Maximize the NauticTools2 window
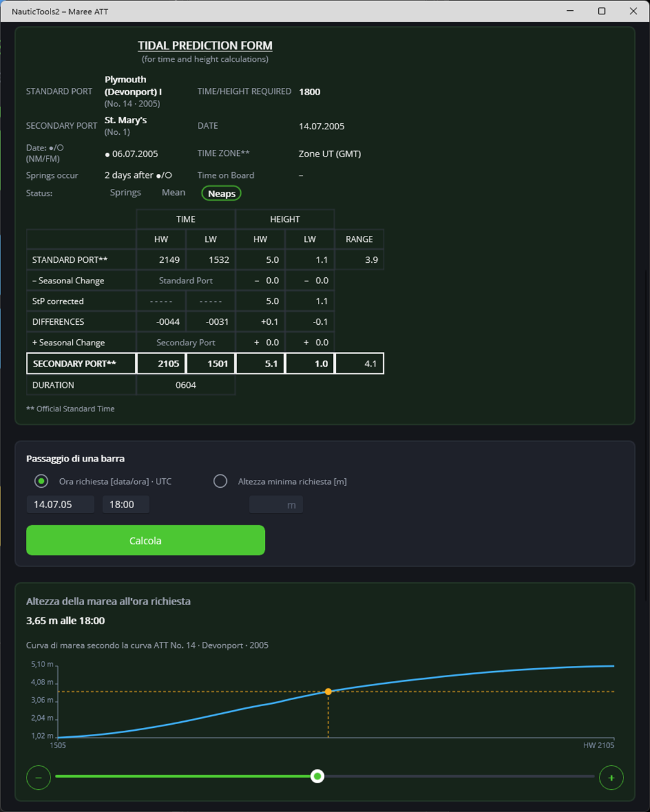This screenshot has width=650, height=812. 601,11
